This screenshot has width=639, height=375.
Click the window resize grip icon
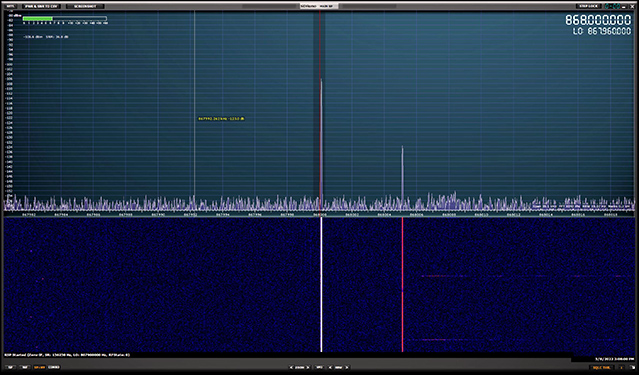[633, 367]
